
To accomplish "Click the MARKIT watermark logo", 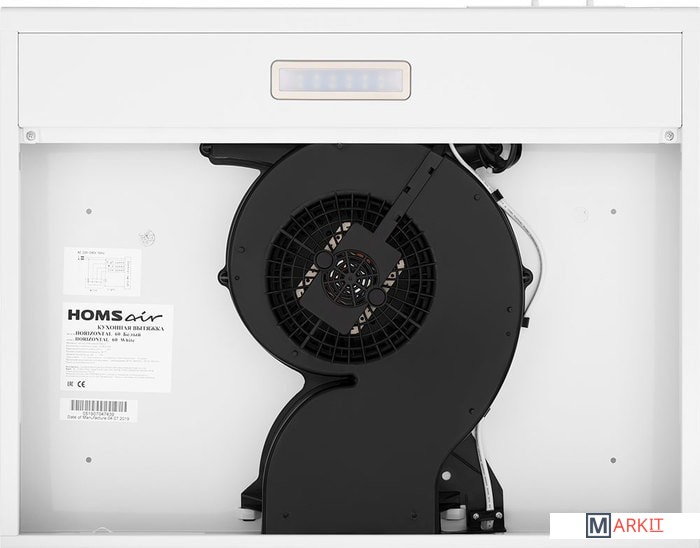I will (x=622, y=525).
